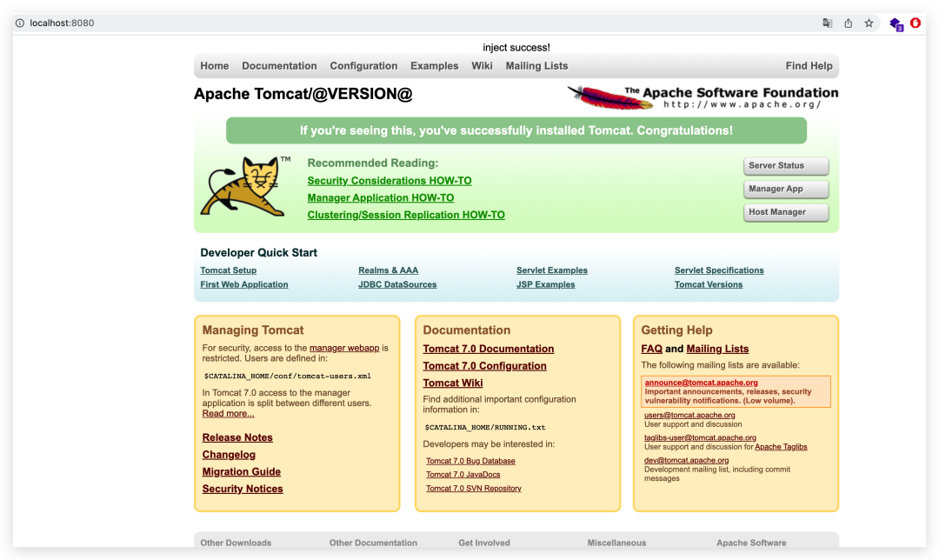Open Security Considerations HOW-TO link

pos(390,181)
